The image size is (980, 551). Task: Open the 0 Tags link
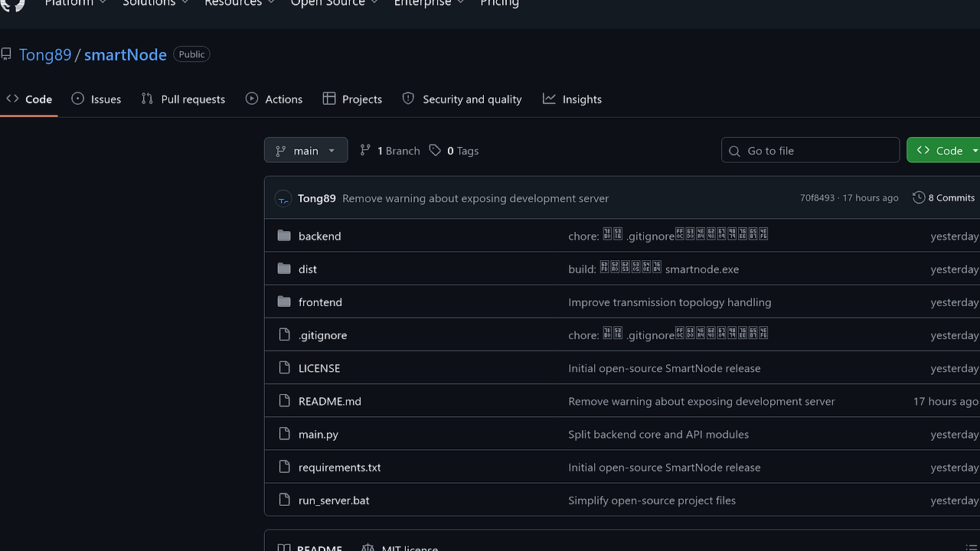454,151
